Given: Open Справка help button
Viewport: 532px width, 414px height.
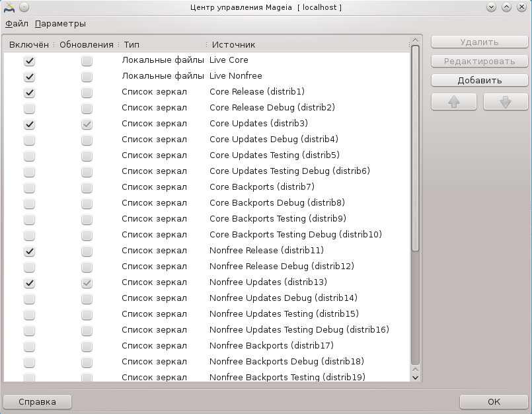Looking at the screenshot, I should (37, 402).
